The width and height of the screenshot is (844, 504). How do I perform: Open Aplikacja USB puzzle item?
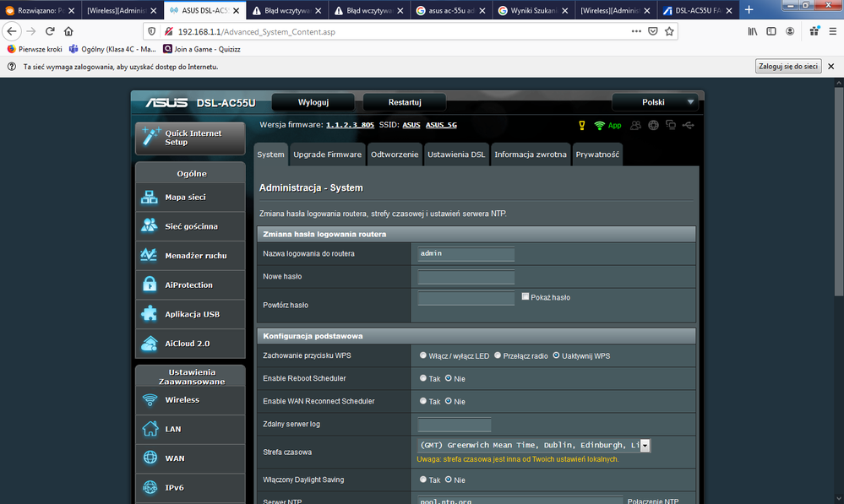[190, 314]
